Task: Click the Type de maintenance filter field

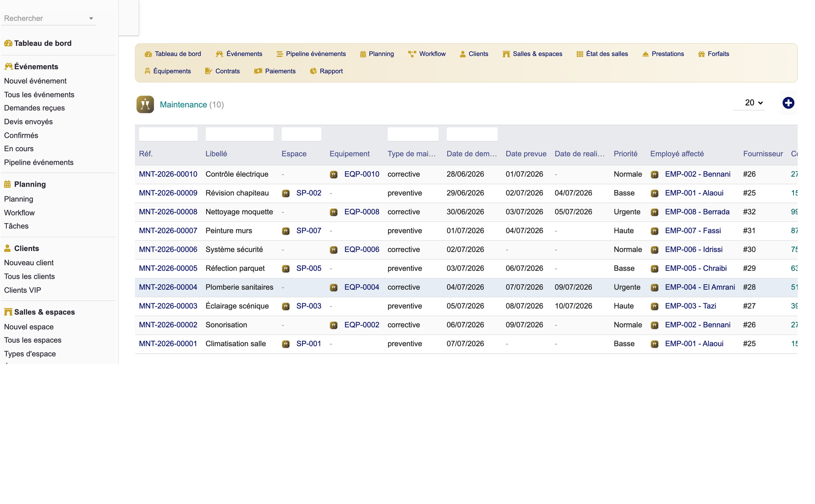Action: pyautogui.click(x=413, y=134)
